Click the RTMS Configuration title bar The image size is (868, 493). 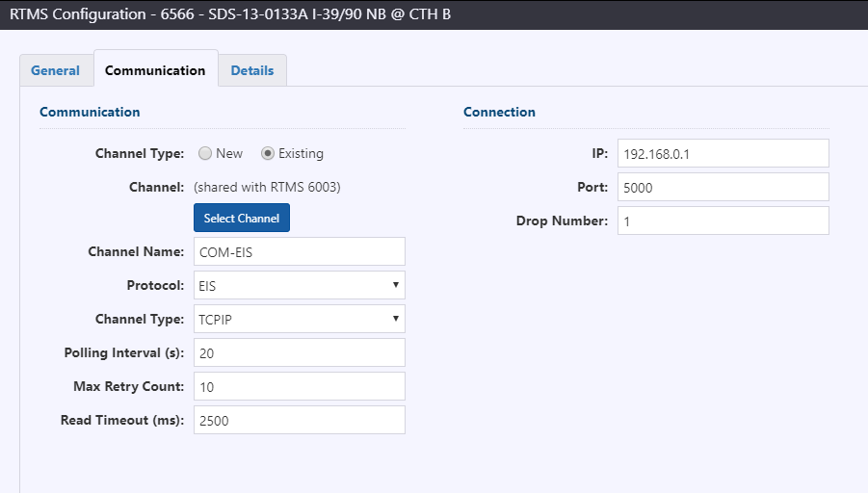point(434,14)
